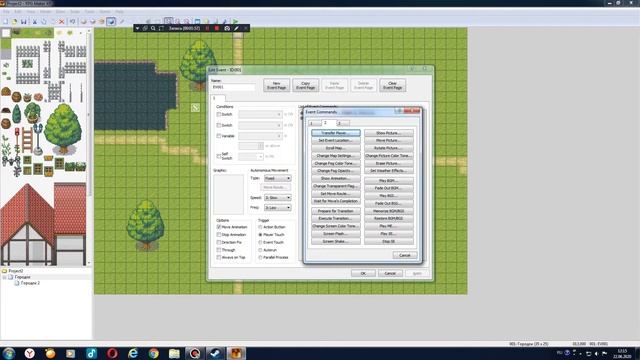
Task: Uncheck Move Animation option
Action: [x=219, y=227]
